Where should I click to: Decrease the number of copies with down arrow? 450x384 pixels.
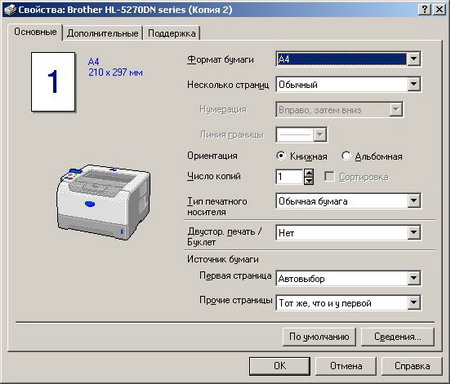[x=309, y=181]
